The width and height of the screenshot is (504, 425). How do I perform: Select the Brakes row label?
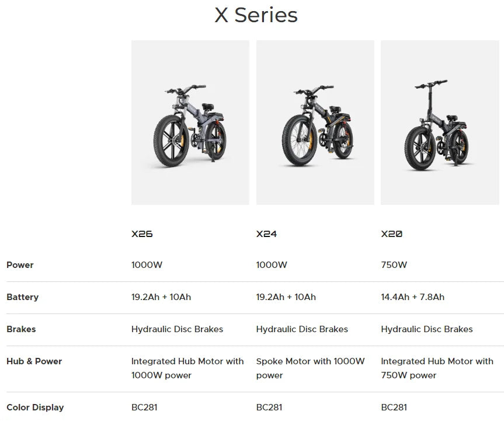[x=21, y=329]
